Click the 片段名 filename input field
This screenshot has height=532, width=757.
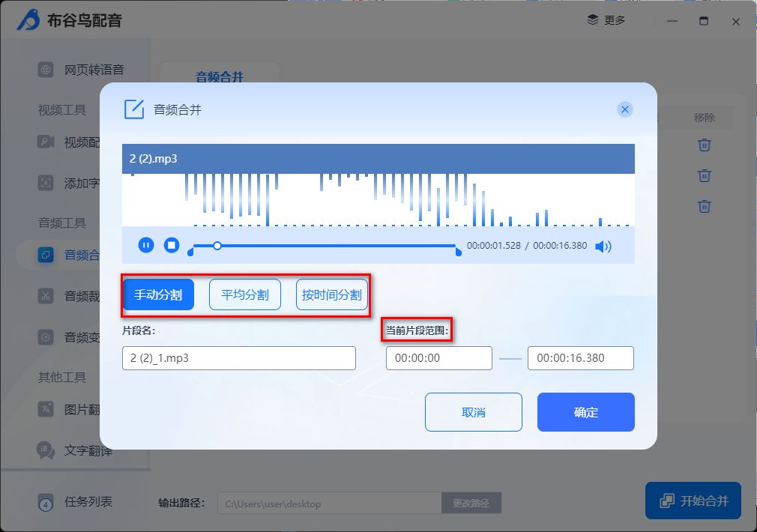tap(238, 358)
